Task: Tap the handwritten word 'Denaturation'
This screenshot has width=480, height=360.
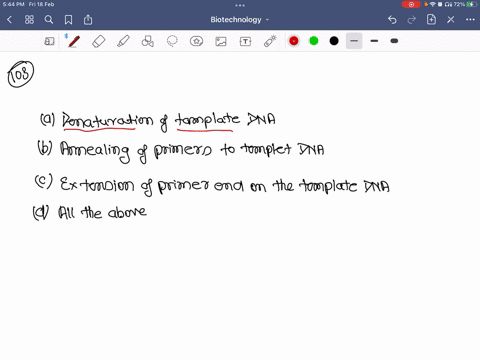Action: (108, 120)
